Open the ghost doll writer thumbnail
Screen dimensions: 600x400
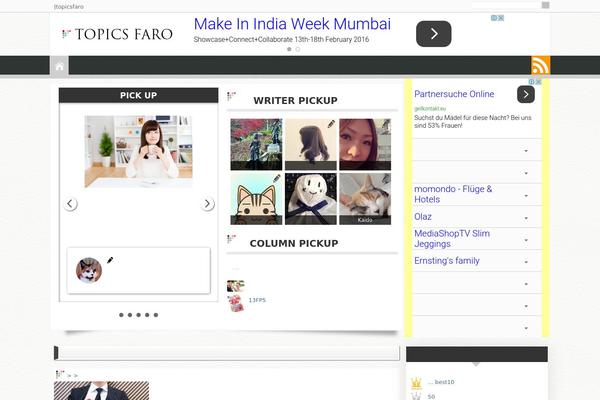pyautogui.click(x=311, y=199)
